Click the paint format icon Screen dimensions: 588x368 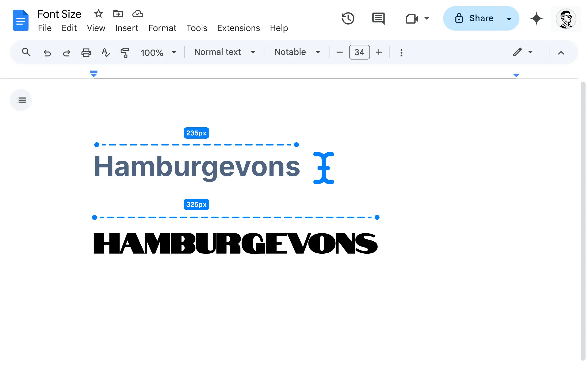(125, 52)
